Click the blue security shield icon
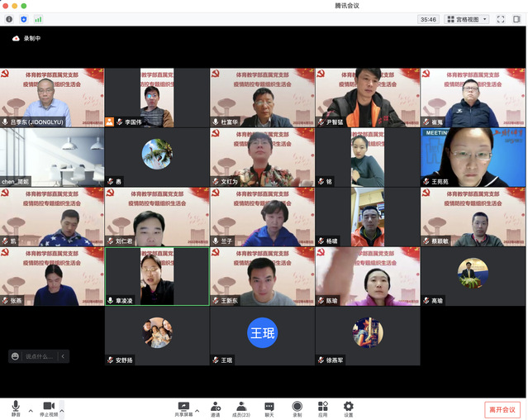This screenshot has width=528, height=420. [x=23, y=19]
